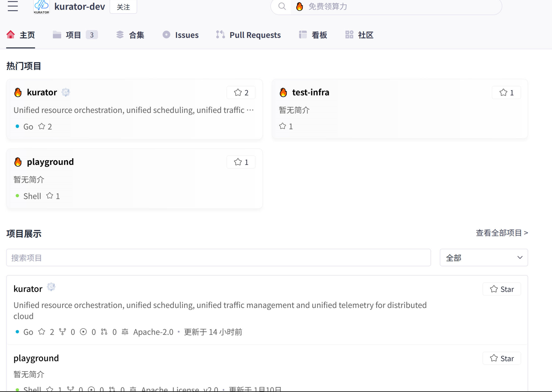
Task: Click the search magnifier icon
Action: (282, 6)
